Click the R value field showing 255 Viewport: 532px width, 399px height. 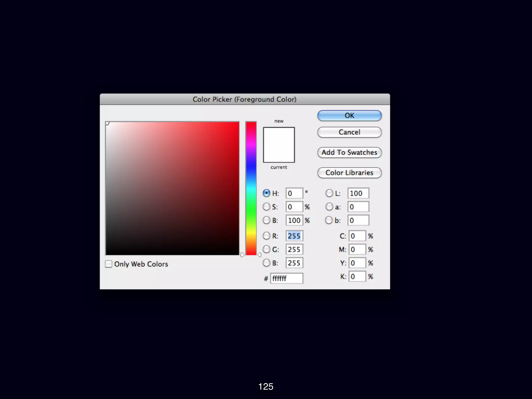pos(294,236)
